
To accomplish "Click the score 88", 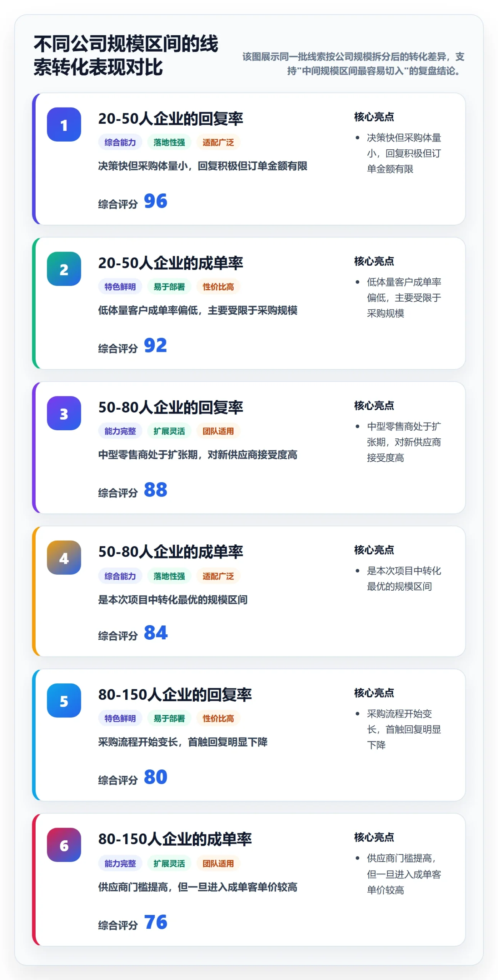I will 156,490.
